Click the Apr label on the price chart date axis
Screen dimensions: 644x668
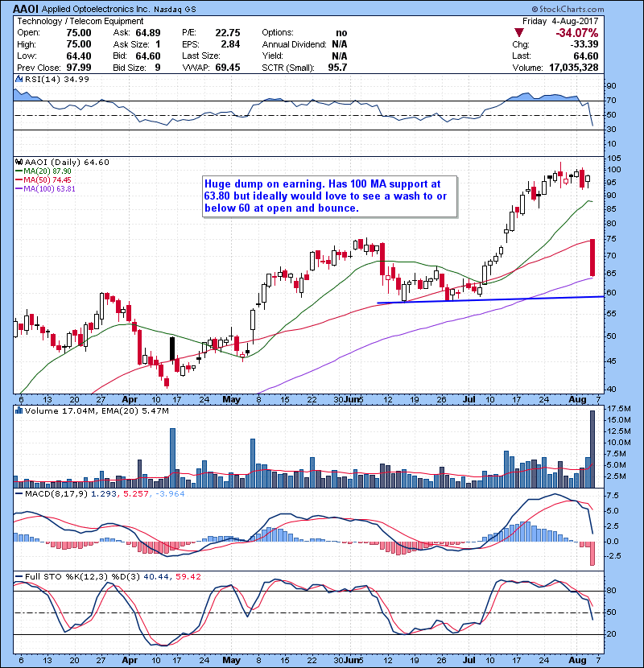(x=130, y=400)
